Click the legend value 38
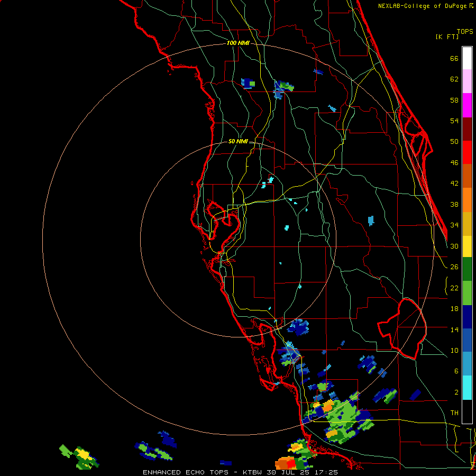 coord(454,204)
